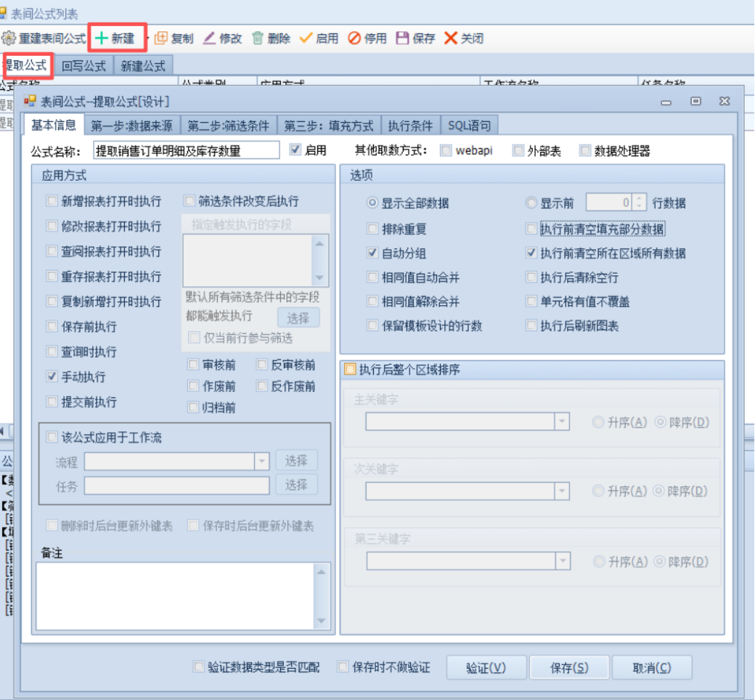755x700 pixels.
Task: Open the SQL语句 tab
Action: pyautogui.click(x=469, y=126)
